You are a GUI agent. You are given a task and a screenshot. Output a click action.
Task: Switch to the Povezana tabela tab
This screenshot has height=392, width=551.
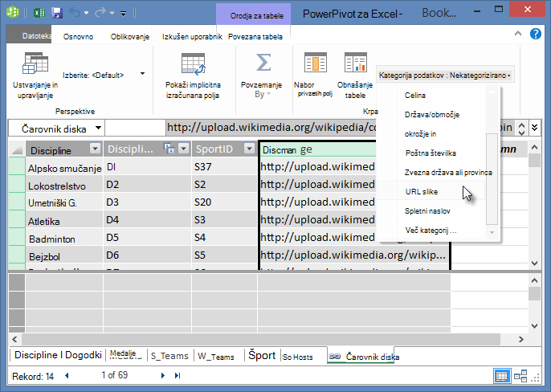pos(255,37)
